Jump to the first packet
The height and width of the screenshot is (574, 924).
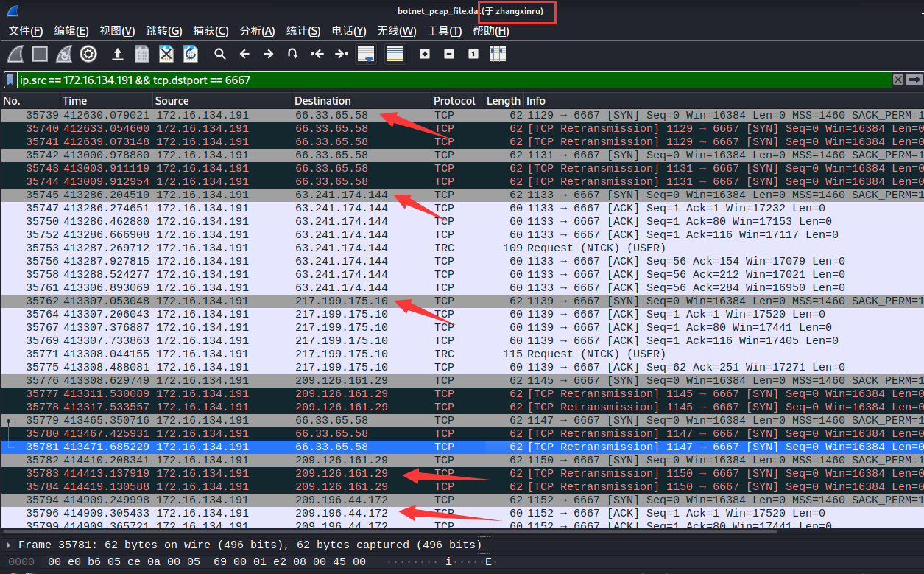coord(317,54)
